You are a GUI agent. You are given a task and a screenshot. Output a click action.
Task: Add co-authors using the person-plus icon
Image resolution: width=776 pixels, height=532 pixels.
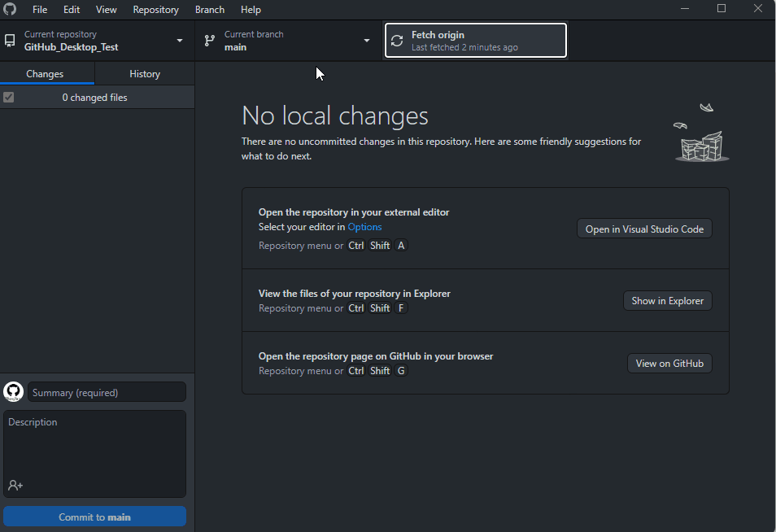pos(15,486)
